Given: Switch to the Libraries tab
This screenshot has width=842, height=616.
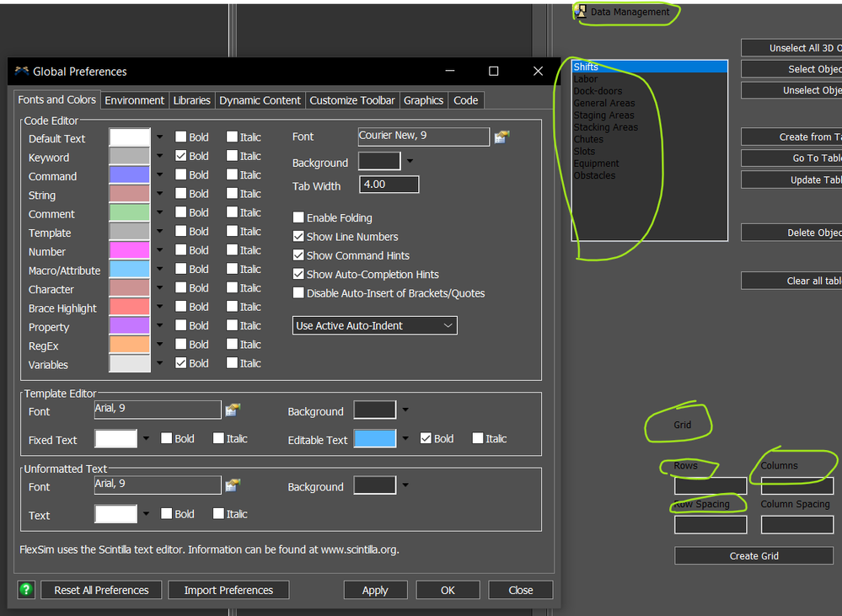Looking at the screenshot, I should pyautogui.click(x=191, y=100).
